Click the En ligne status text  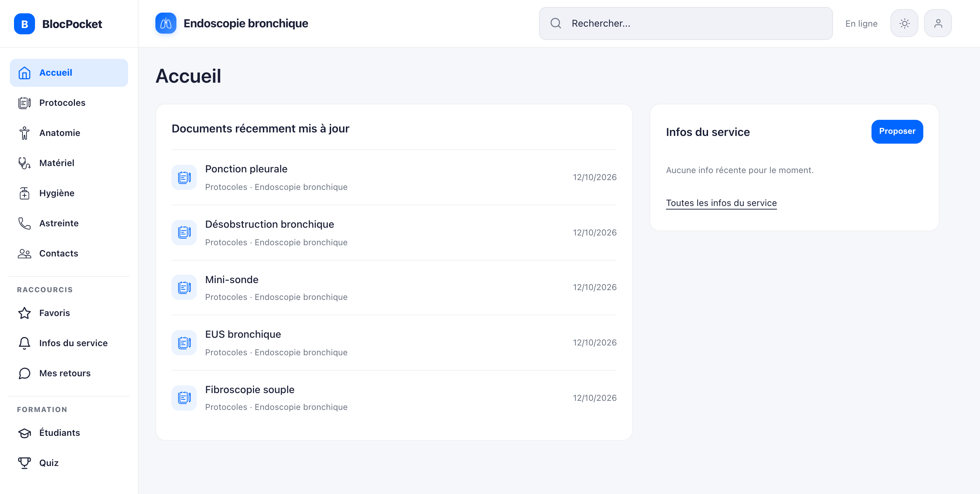point(861,23)
